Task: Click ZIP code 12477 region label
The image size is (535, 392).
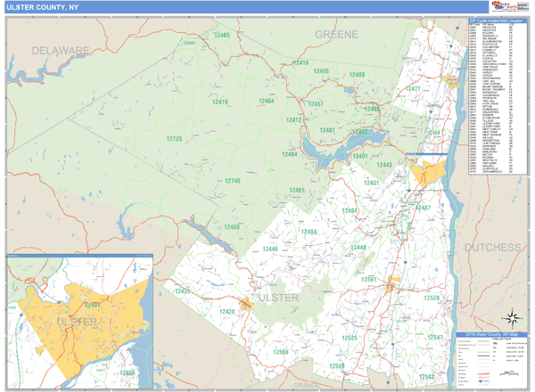Action: [414, 89]
